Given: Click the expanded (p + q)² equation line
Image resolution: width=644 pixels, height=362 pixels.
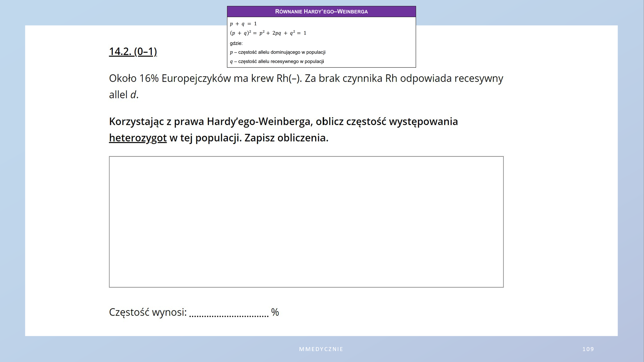Looking at the screenshot, I should [x=268, y=33].
